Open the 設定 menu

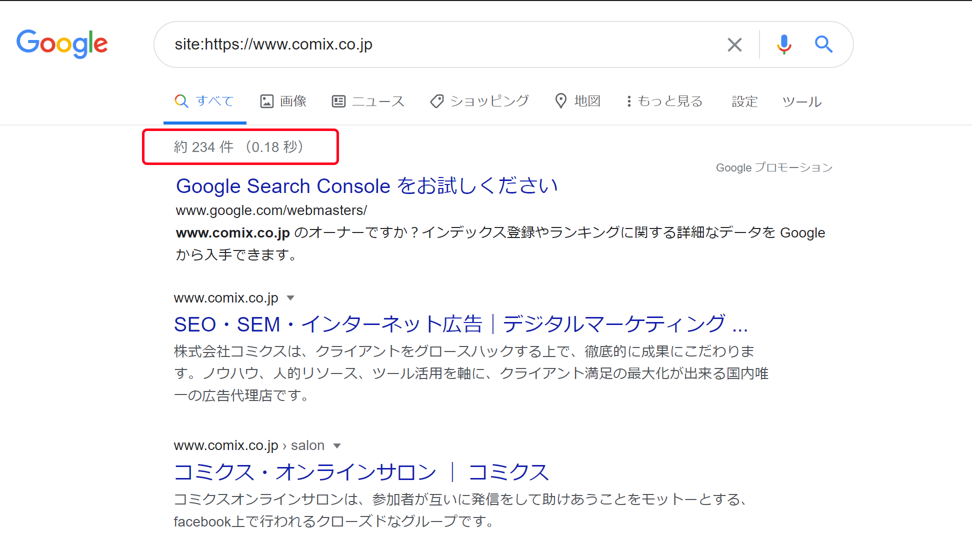point(744,101)
